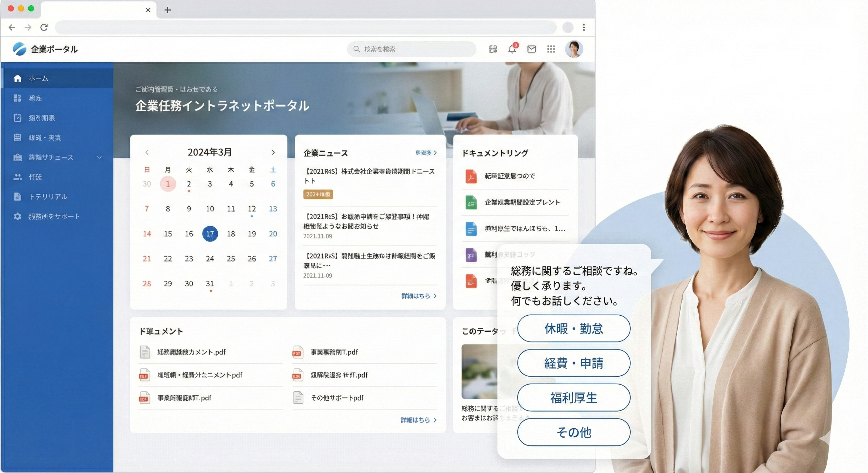Go to previous month with left calendar arrow
The height and width of the screenshot is (473, 868).
pos(147,152)
